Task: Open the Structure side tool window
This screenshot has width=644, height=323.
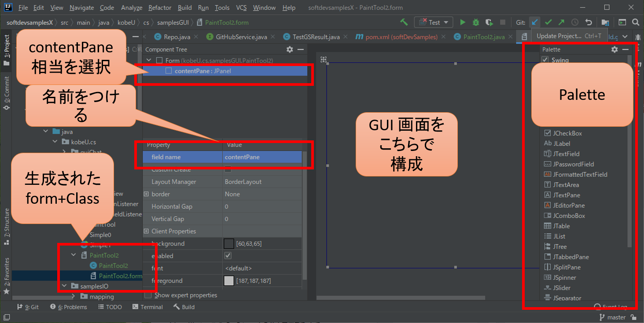Action: click(6, 227)
